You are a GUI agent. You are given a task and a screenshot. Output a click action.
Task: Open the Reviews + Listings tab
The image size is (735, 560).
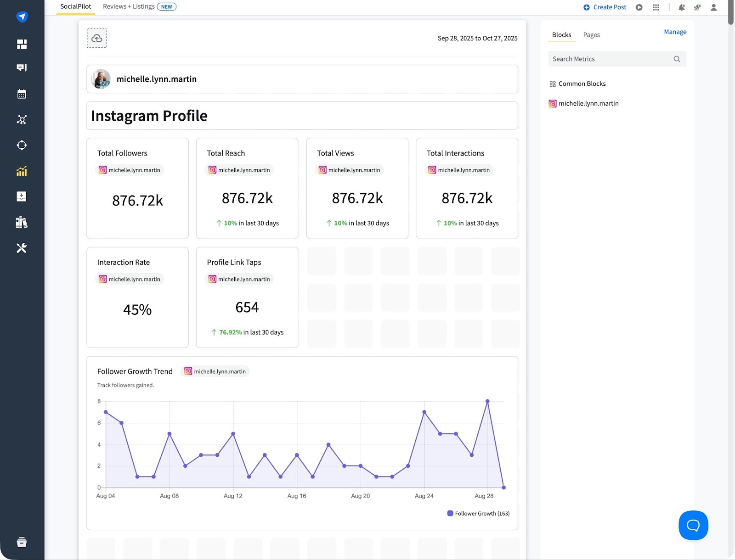pos(129,6)
